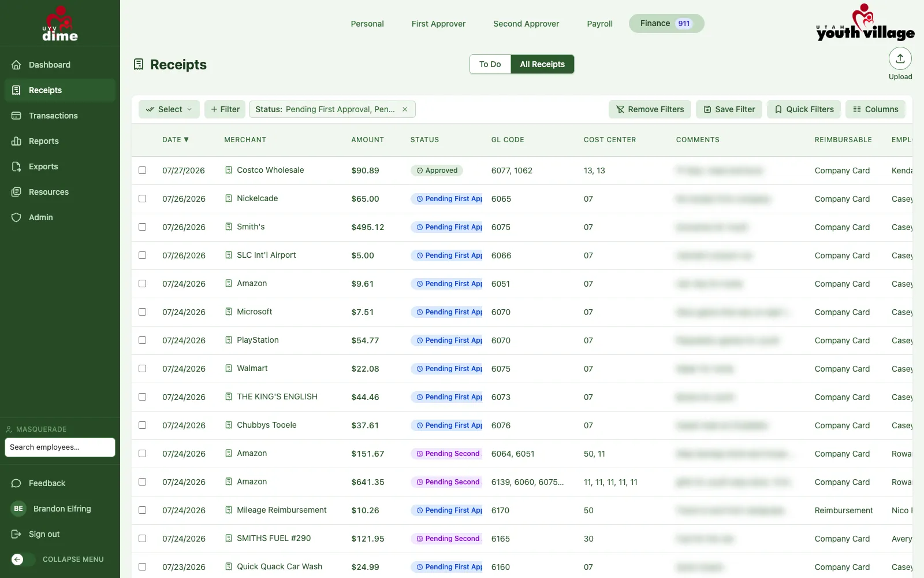Click the $641.35 Amazon amount

click(x=367, y=482)
